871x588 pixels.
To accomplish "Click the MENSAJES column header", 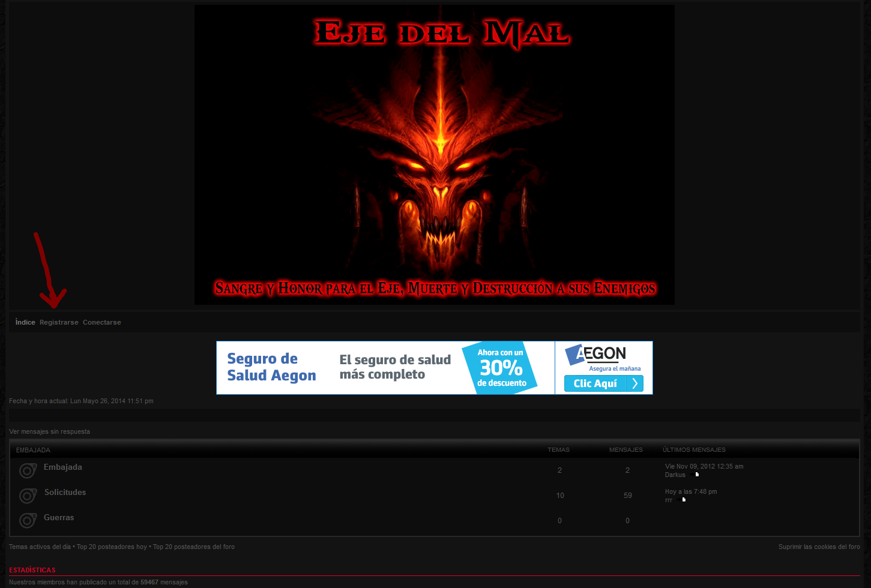I will click(x=626, y=450).
